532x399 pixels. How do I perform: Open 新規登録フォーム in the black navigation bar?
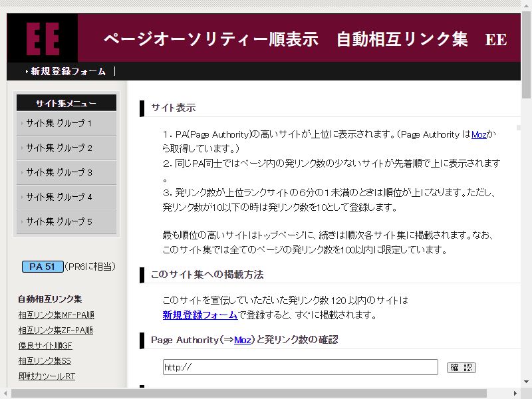pyautogui.click(x=68, y=71)
